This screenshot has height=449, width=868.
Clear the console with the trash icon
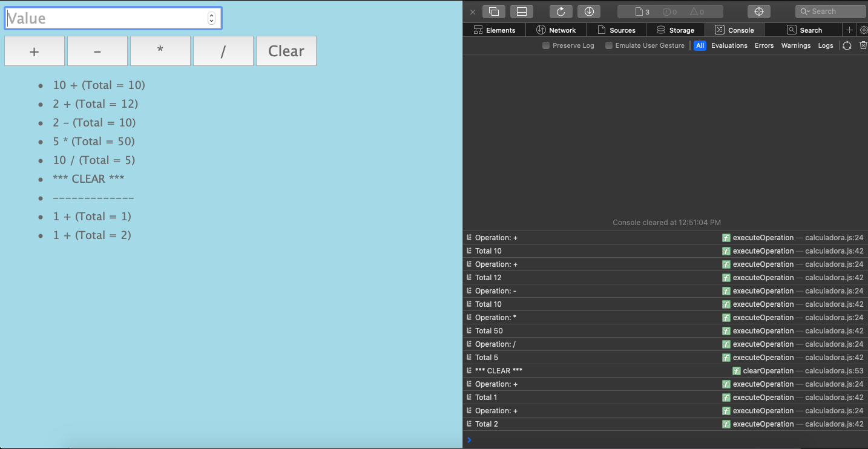coord(863,45)
